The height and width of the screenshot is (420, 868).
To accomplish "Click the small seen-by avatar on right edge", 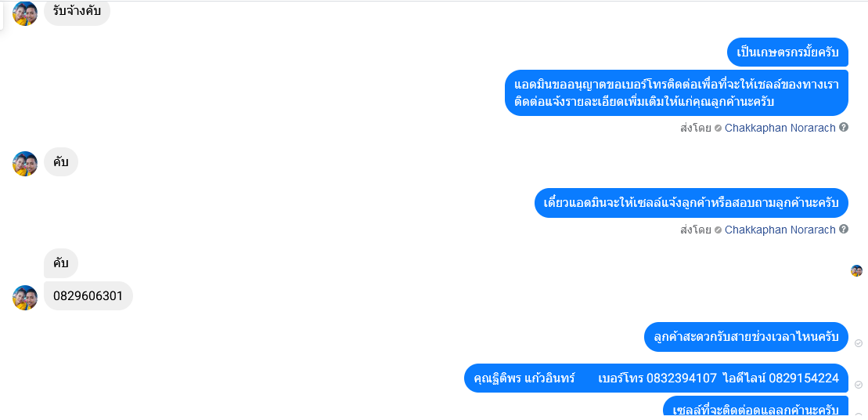I will (x=856, y=271).
